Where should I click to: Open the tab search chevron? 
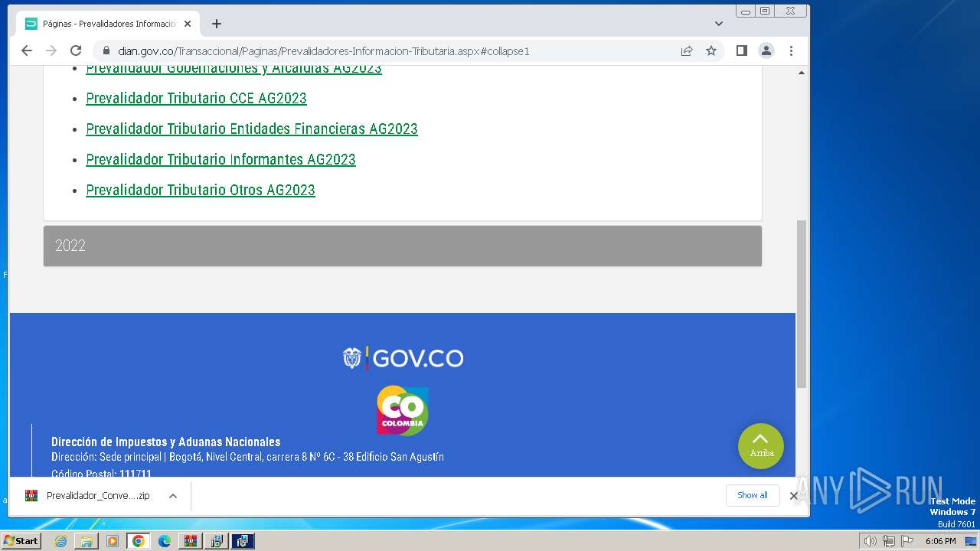[x=719, y=24]
